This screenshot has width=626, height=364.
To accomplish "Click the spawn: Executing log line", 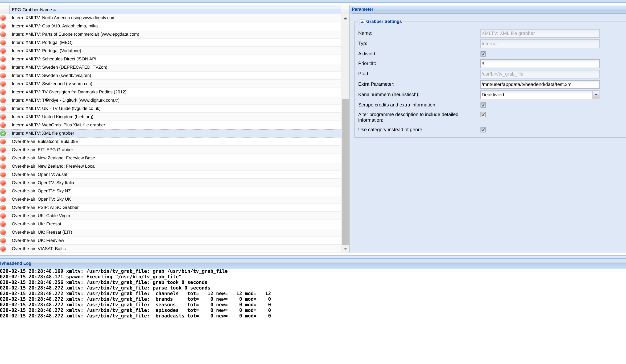I will 91,277.
